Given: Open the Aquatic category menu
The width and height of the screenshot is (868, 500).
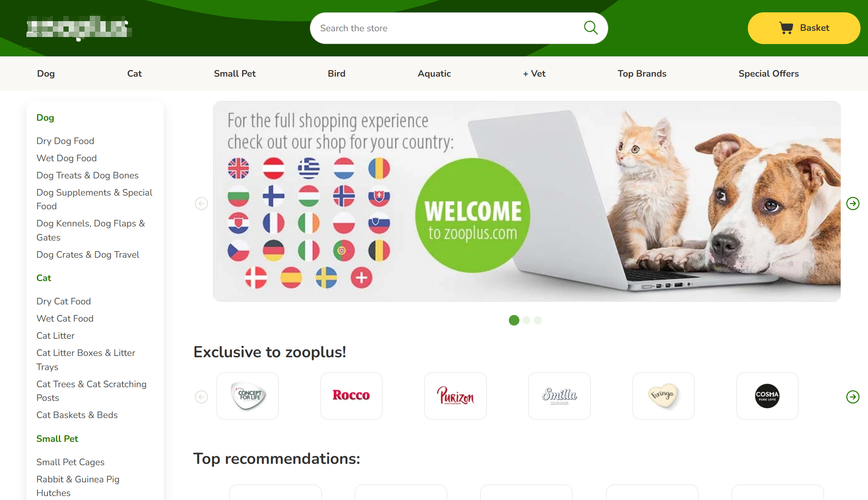Looking at the screenshot, I should (x=434, y=74).
